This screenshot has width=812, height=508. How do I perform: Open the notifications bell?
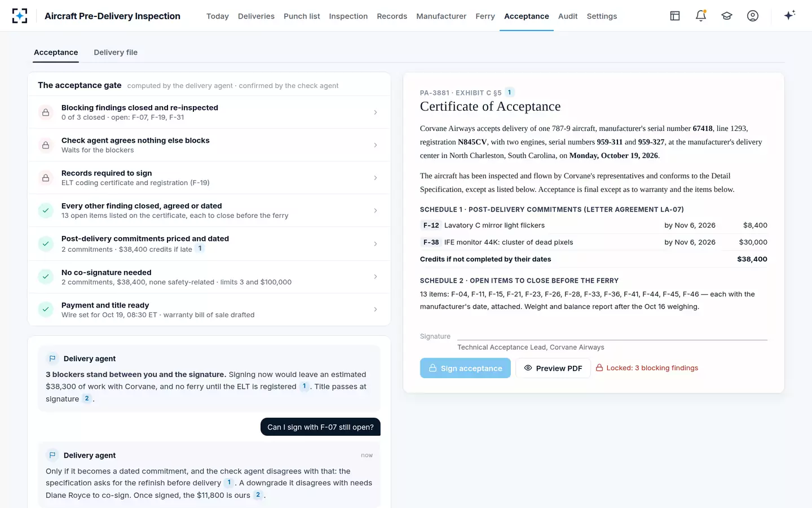701,16
